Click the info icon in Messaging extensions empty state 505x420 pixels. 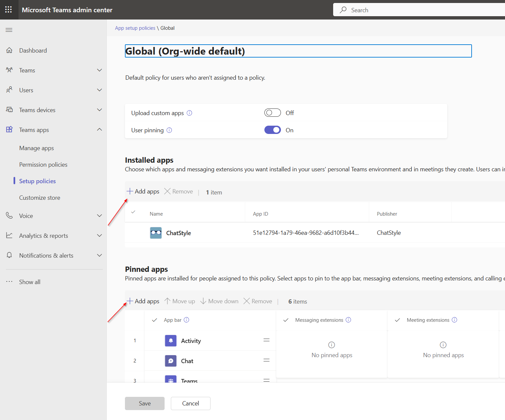331,345
